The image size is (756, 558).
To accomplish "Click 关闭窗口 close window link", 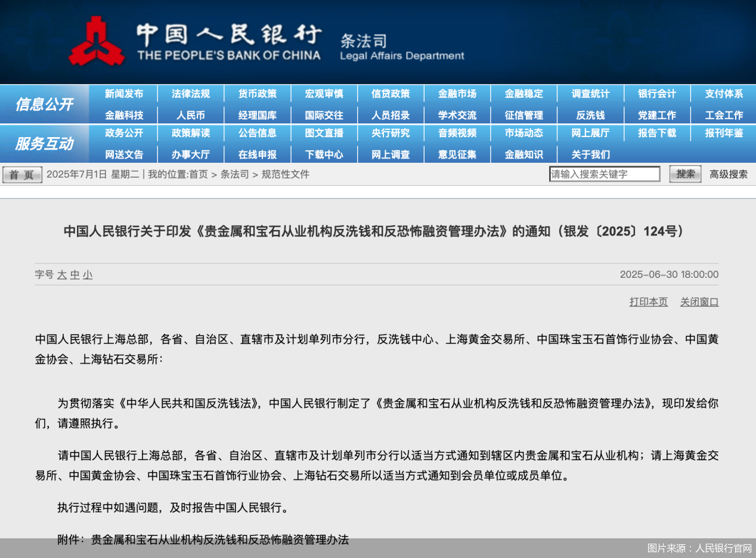I will coord(699,302).
